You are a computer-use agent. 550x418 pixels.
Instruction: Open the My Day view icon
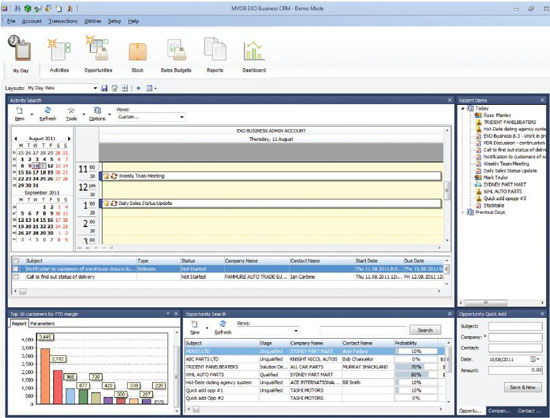coord(20,48)
